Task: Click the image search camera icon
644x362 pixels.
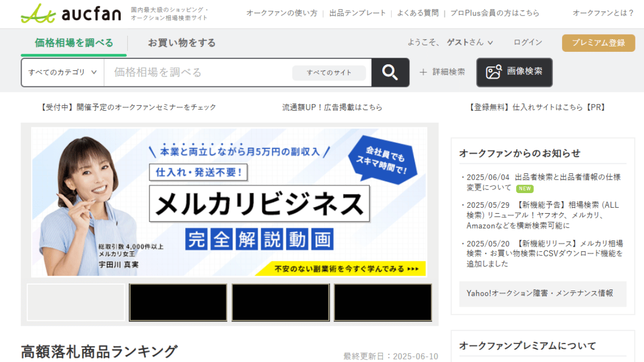Action: 494,72
